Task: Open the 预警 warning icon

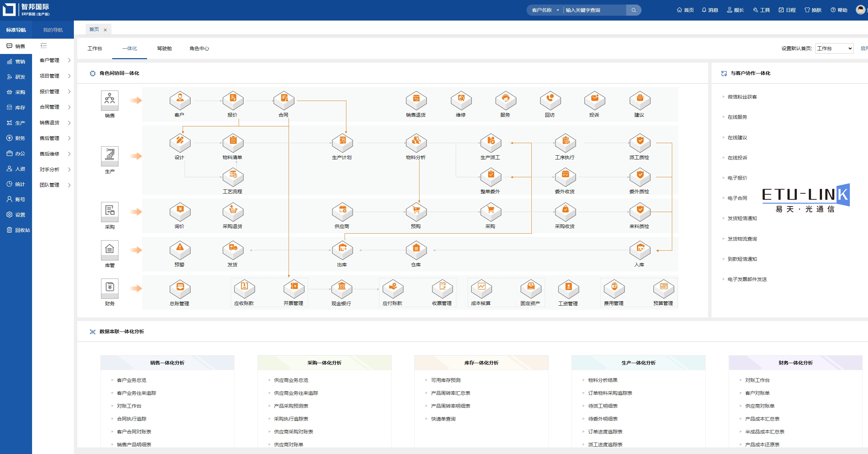Action: click(x=180, y=250)
